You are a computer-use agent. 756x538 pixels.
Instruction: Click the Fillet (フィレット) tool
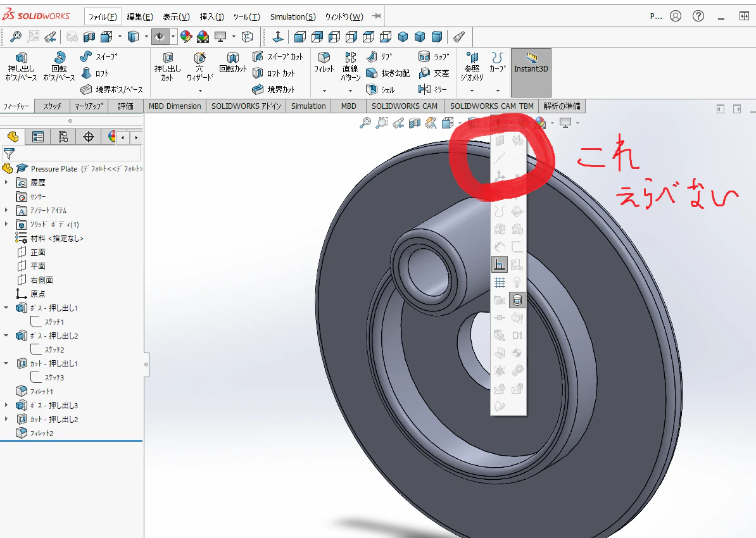pos(324,63)
